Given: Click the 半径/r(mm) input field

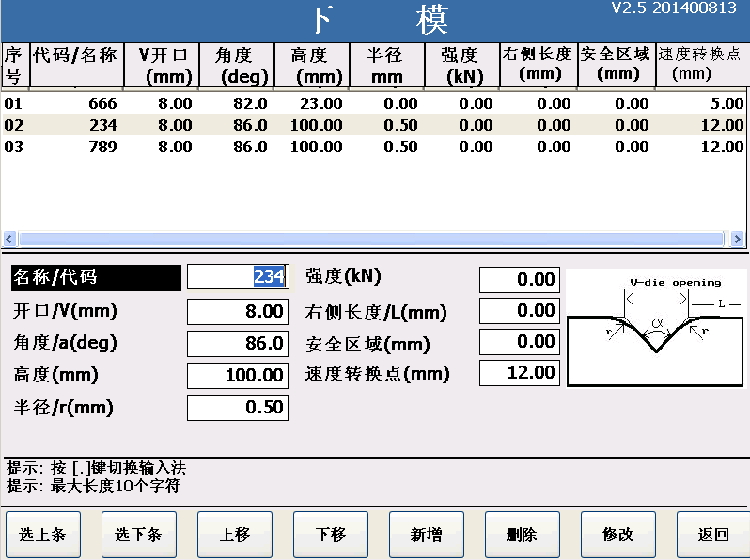Looking at the screenshot, I should 238,408.
